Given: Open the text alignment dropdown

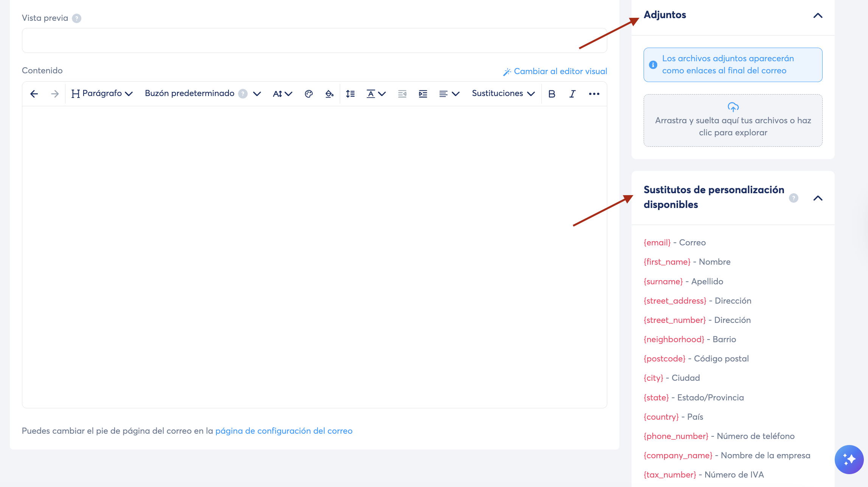Looking at the screenshot, I should point(449,94).
